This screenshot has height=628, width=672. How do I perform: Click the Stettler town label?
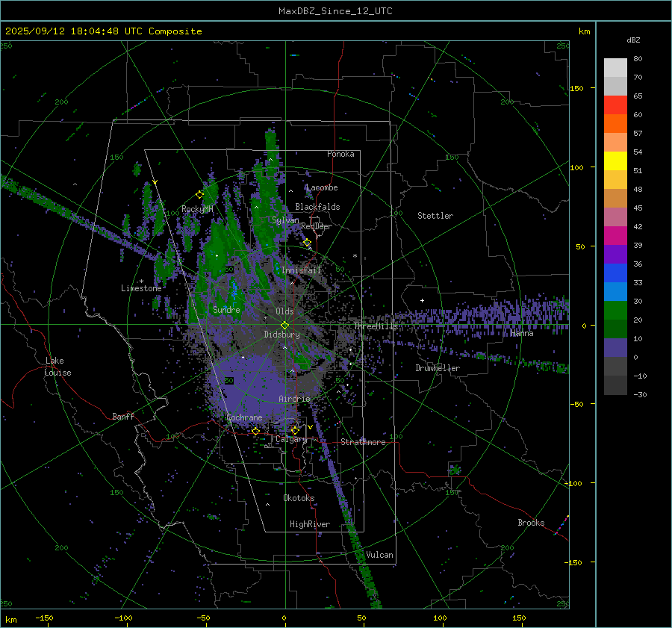point(435,216)
